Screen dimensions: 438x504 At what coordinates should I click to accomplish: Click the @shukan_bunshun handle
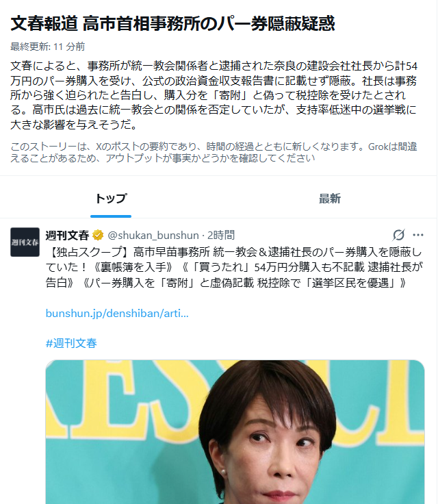(x=153, y=236)
